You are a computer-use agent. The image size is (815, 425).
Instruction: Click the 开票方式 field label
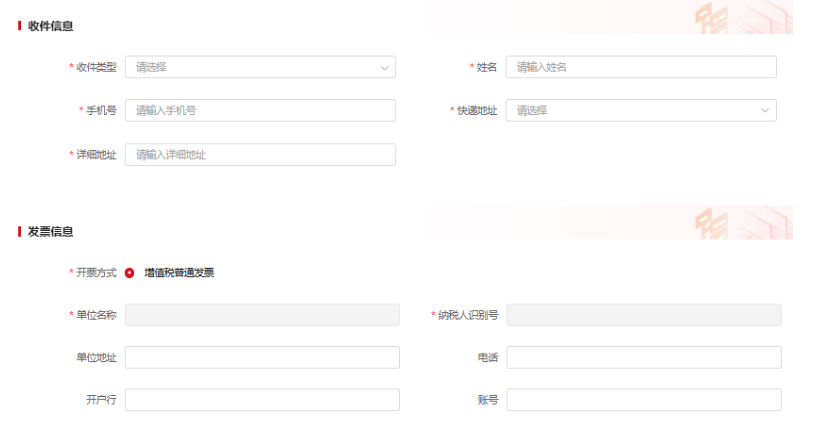[95, 273]
